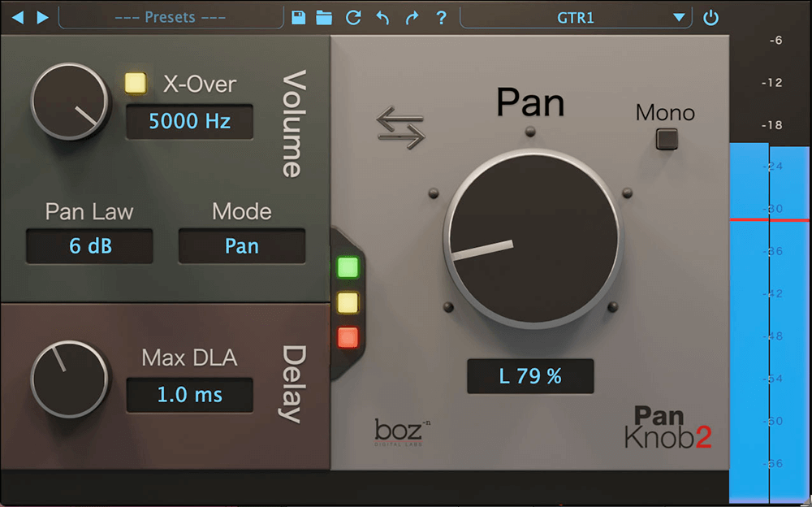Image resolution: width=812 pixels, height=507 pixels.
Task: Enable the Mono switch
Action: click(x=667, y=139)
